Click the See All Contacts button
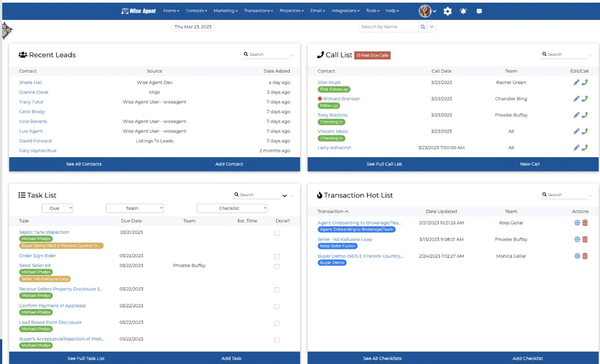This screenshot has width=600, height=364. click(x=83, y=164)
